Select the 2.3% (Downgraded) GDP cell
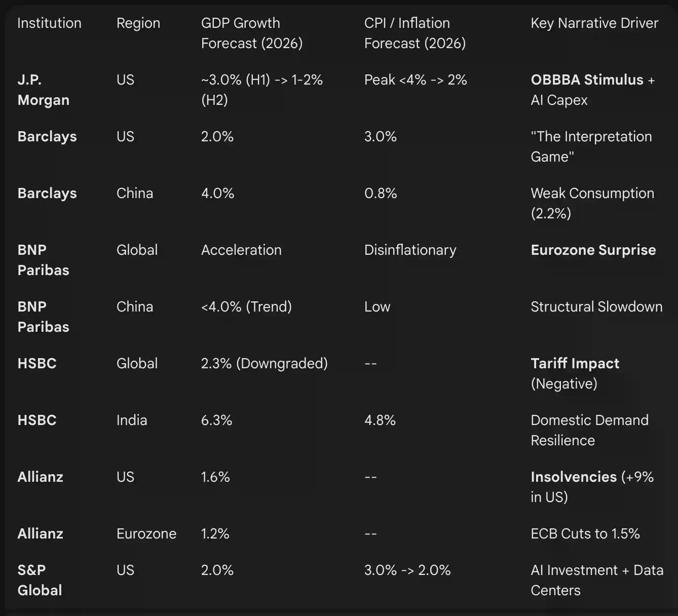 [264, 364]
